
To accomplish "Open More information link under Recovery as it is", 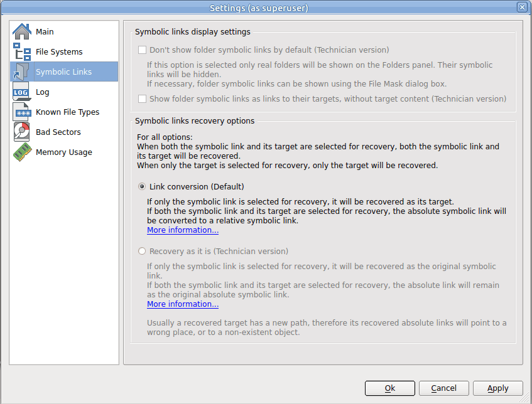I will (183, 304).
